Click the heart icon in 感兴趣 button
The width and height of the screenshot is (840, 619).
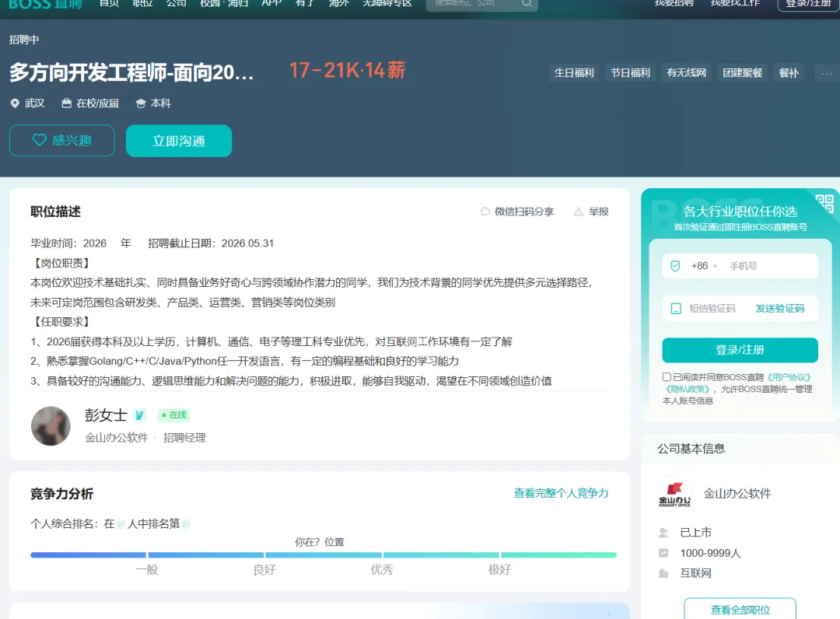click(x=39, y=140)
